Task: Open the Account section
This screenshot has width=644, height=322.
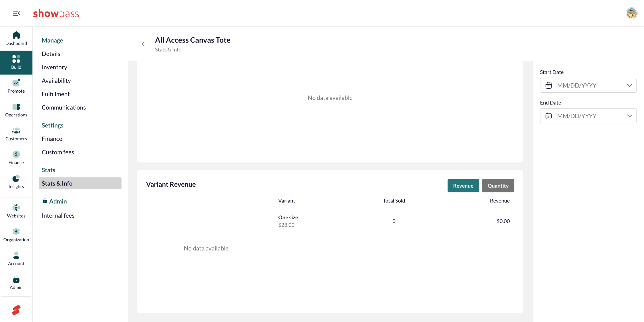Action: tap(16, 259)
